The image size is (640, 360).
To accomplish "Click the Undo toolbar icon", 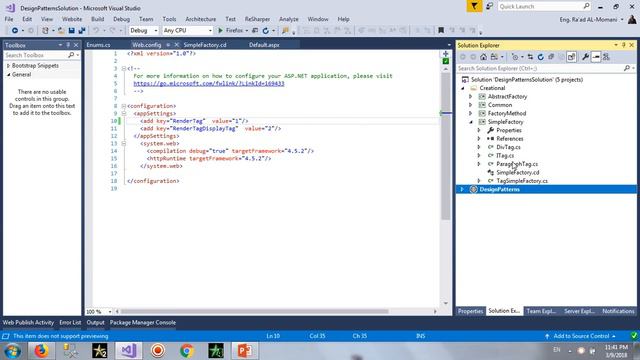I will click(96, 31).
